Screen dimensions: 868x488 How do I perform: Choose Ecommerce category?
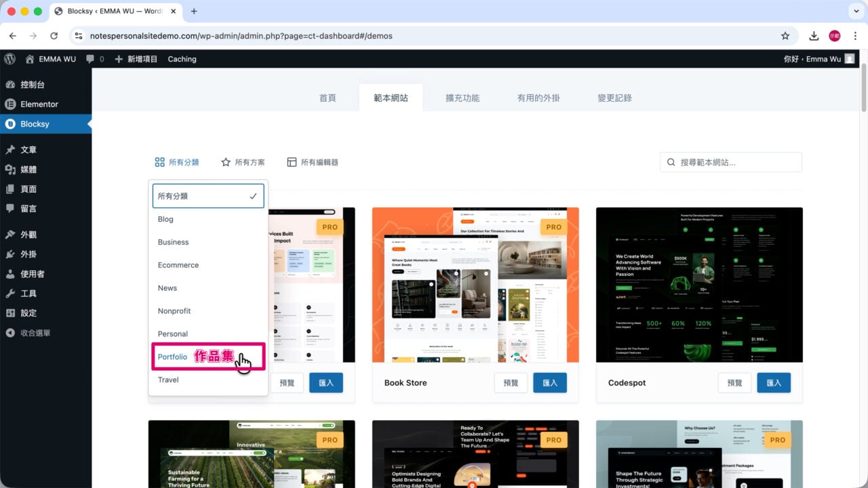click(208, 265)
